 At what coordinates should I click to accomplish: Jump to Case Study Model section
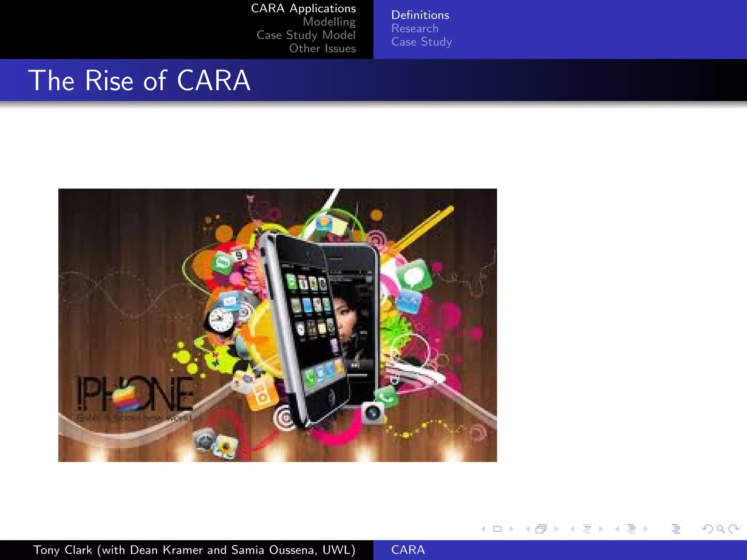tap(306, 35)
